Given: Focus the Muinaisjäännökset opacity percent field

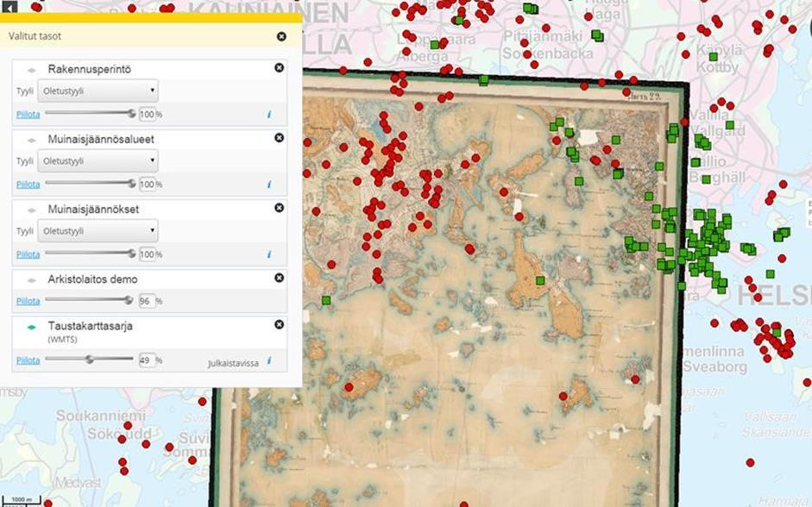Looking at the screenshot, I should tap(147, 254).
